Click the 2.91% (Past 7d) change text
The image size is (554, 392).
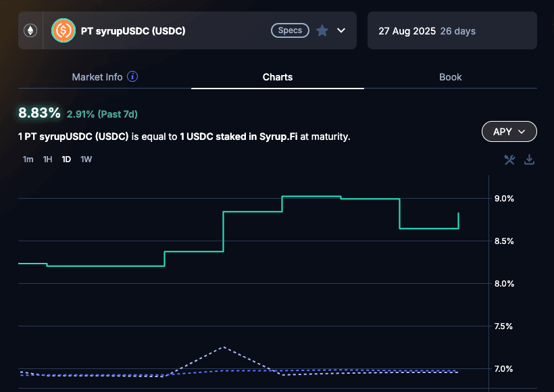pos(102,114)
